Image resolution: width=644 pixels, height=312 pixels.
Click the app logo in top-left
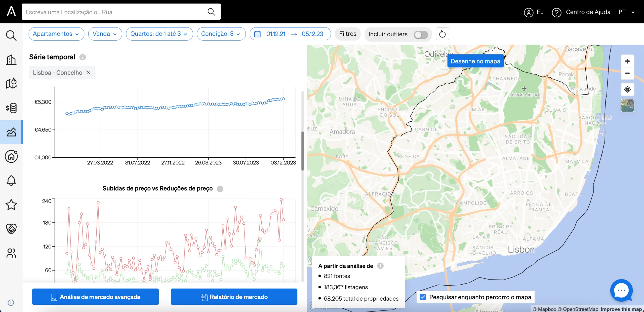(x=11, y=12)
